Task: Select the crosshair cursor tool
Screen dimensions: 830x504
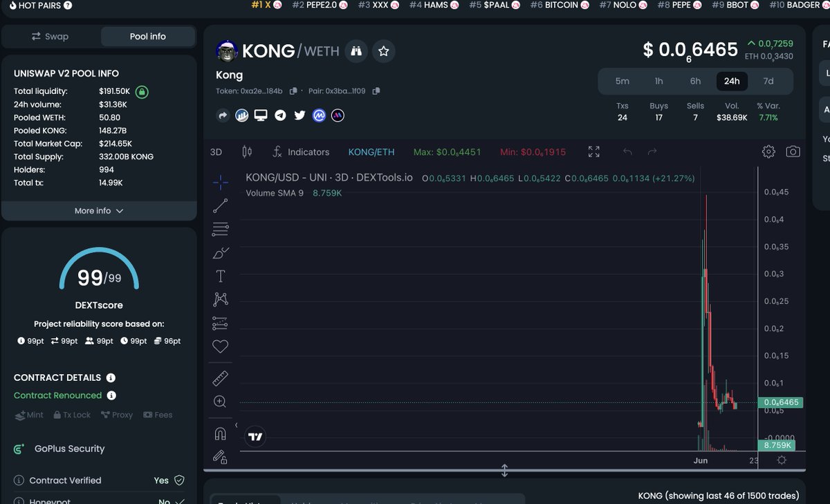Action: click(221, 183)
